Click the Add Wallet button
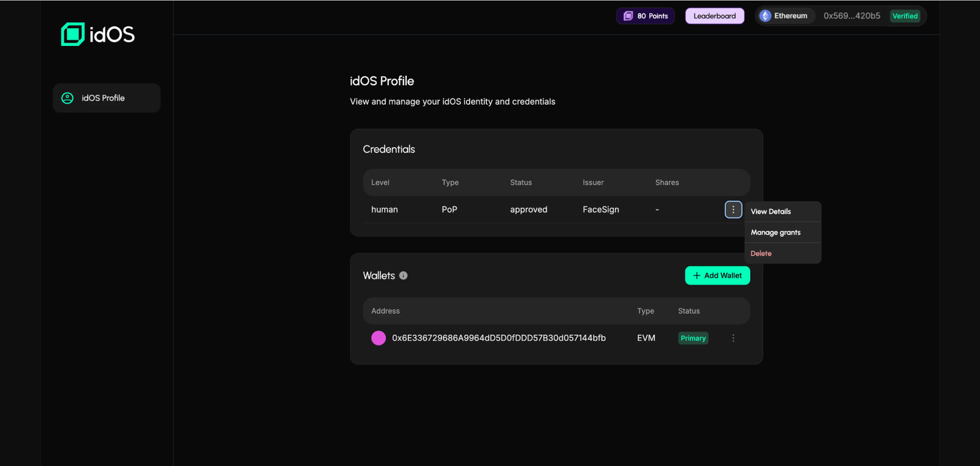 coord(717,276)
